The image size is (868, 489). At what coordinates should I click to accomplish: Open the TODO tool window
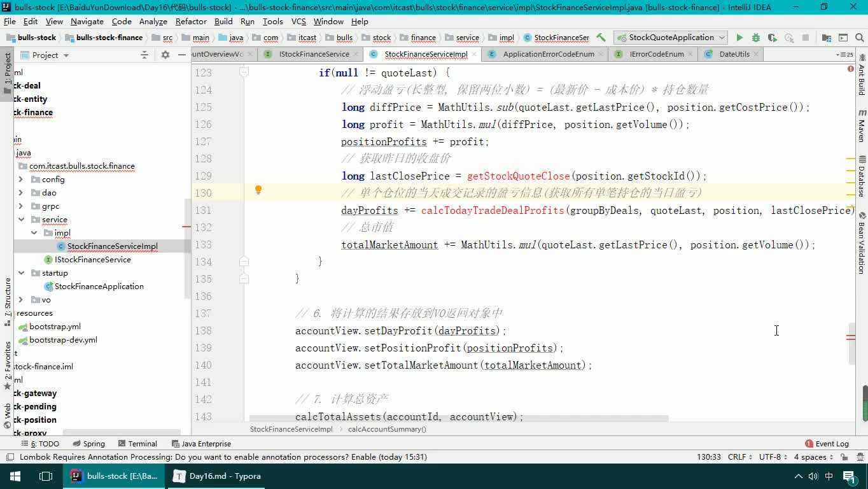pyautogui.click(x=40, y=444)
